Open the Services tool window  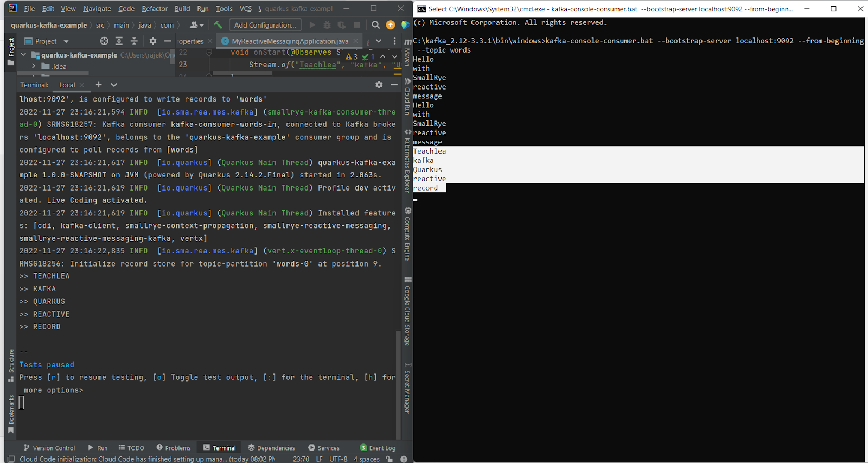pos(324,448)
